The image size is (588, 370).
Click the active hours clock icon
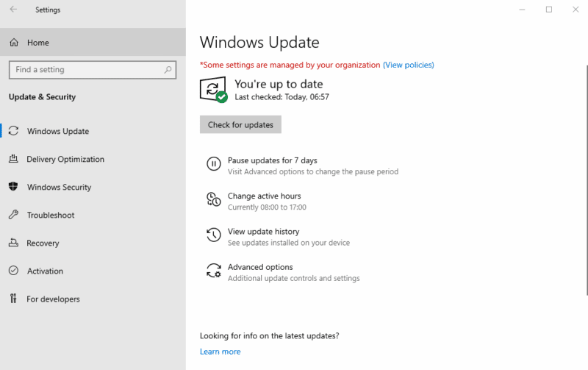(x=214, y=199)
